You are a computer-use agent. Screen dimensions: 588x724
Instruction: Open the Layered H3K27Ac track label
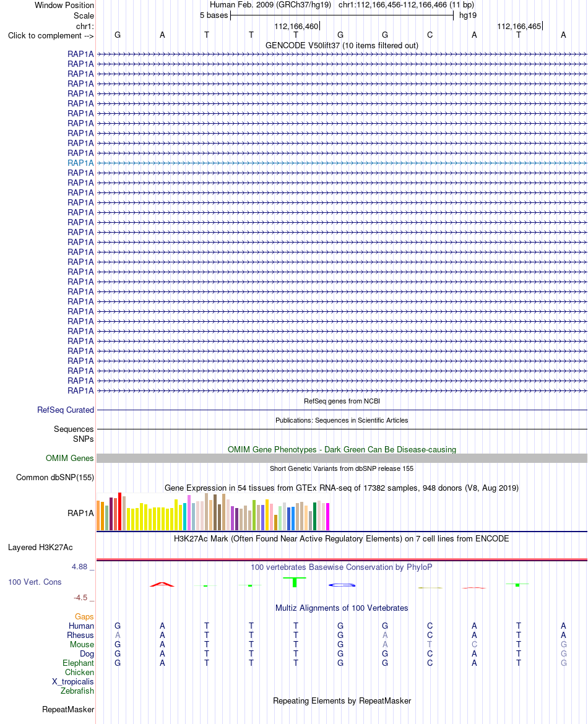(40, 548)
